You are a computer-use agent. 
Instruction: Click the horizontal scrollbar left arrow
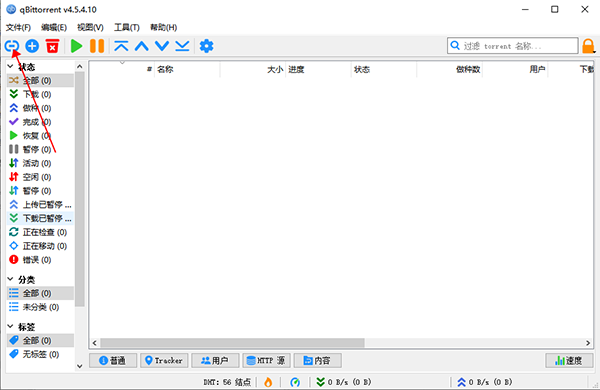tap(95, 343)
